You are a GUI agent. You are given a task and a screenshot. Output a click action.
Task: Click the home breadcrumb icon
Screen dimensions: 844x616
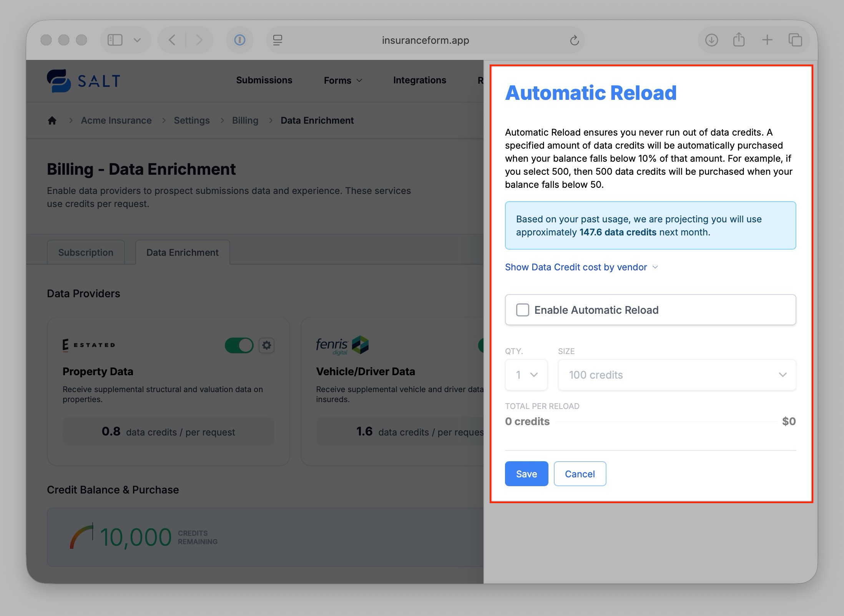tap(52, 121)
